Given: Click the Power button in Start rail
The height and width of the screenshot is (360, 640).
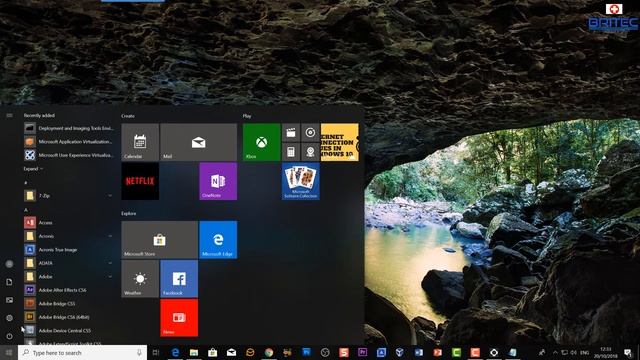Looking at the screenshot, I should (9, 336).
